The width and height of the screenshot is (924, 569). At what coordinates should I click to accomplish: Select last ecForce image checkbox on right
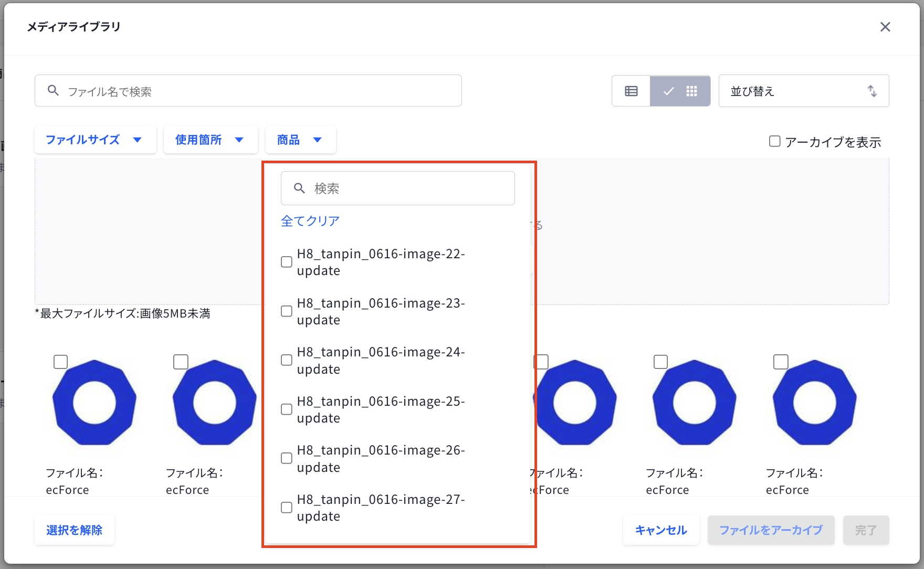tap(781, 362)
